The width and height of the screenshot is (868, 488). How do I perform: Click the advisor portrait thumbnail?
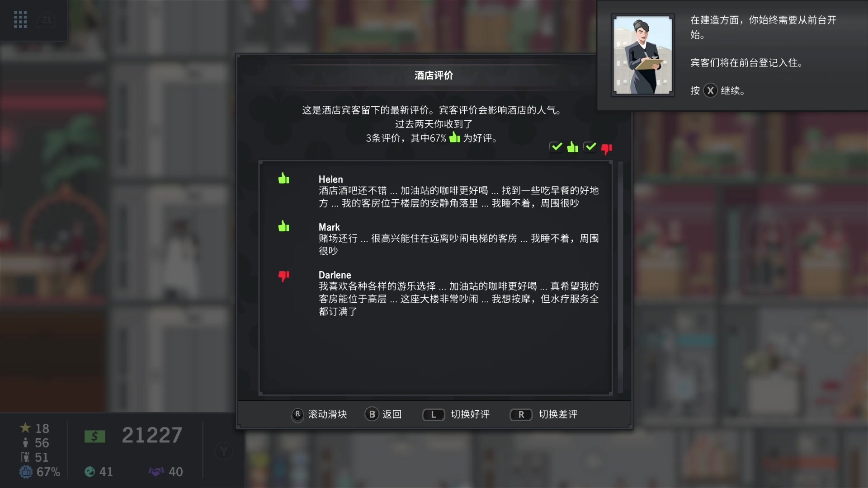(643, 55)
